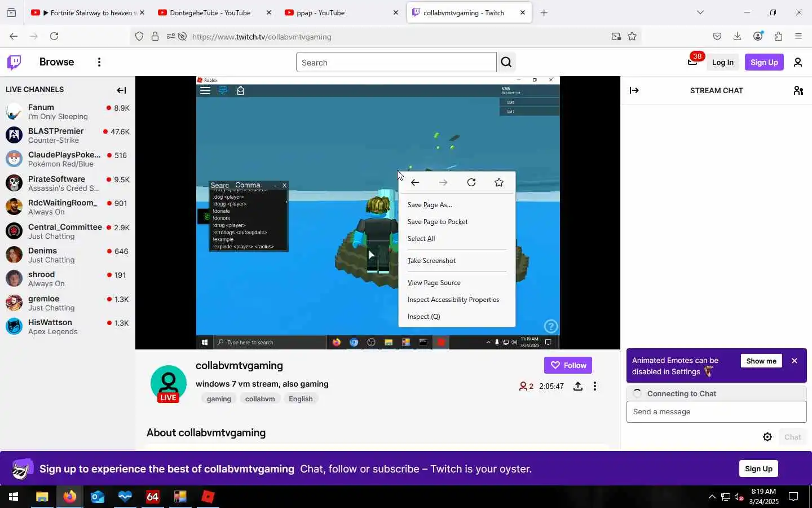Open File Explorer from taskbar
Viewport: 812px width, 508px height.
click(x=42, y=497)
